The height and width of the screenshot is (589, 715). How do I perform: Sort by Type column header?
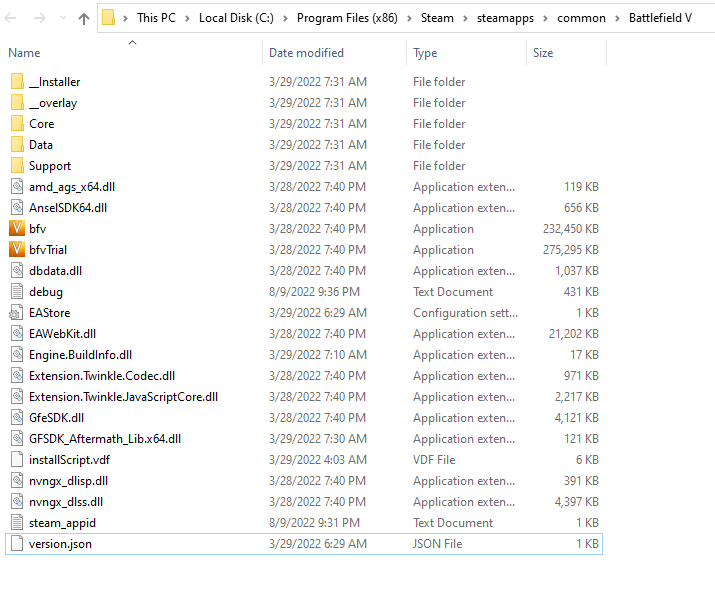[x=425, y=53]
